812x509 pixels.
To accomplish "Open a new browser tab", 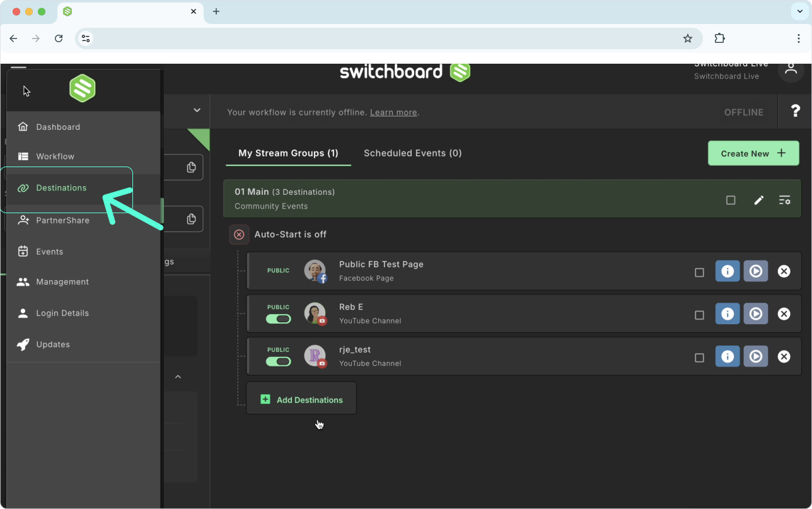I will (216, 11).
